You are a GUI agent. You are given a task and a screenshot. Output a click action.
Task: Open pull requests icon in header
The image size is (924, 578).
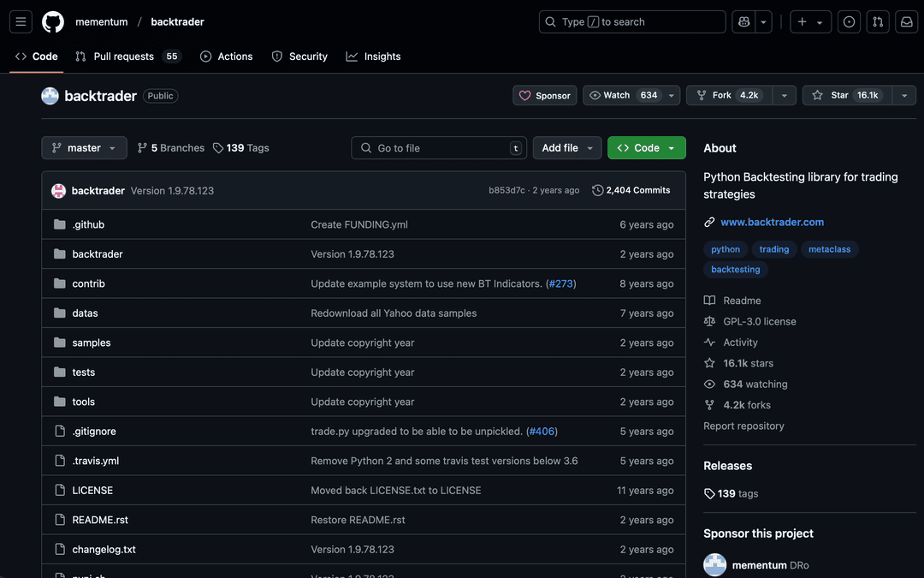[878, 21]
